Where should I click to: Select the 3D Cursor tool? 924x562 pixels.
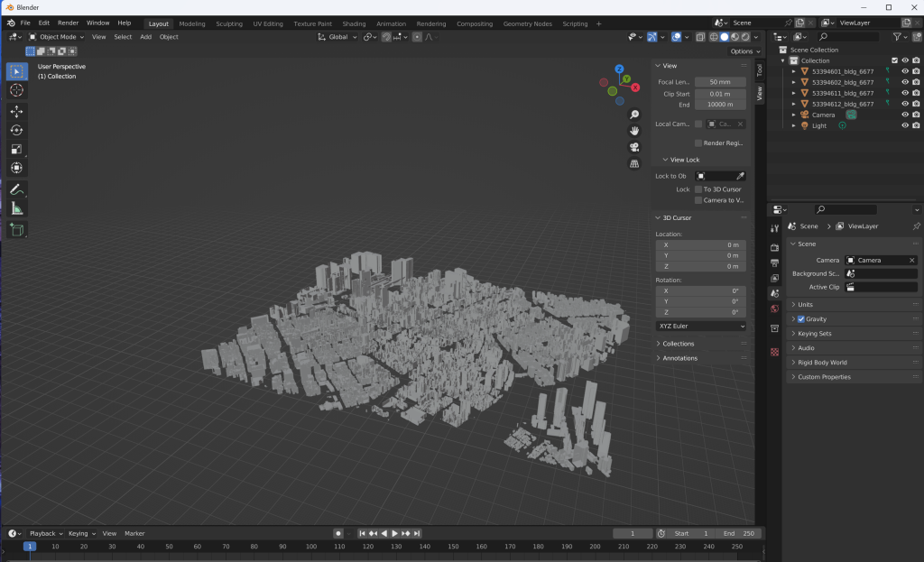[16, 90]
